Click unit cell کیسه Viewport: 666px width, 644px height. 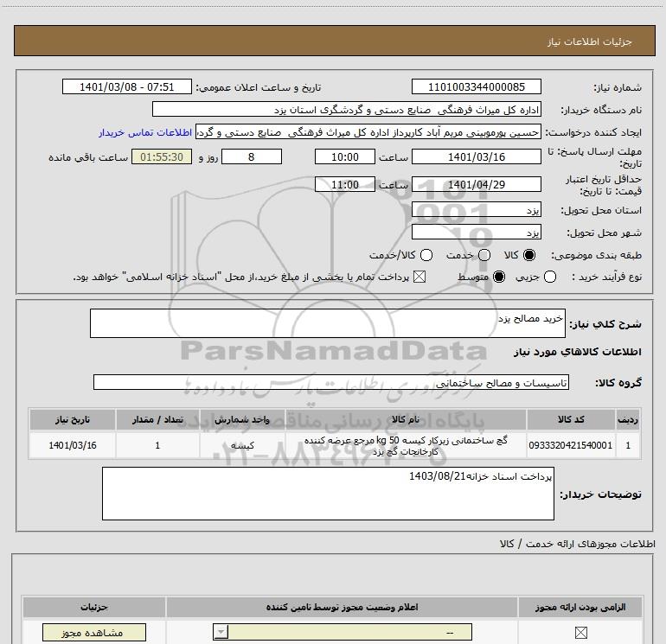(242, 445)
